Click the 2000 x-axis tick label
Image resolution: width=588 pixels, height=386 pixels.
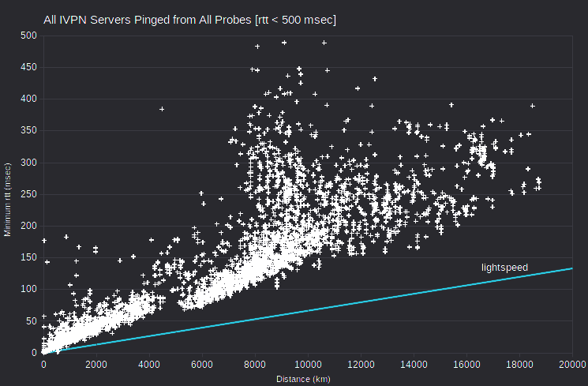(96, 365)
